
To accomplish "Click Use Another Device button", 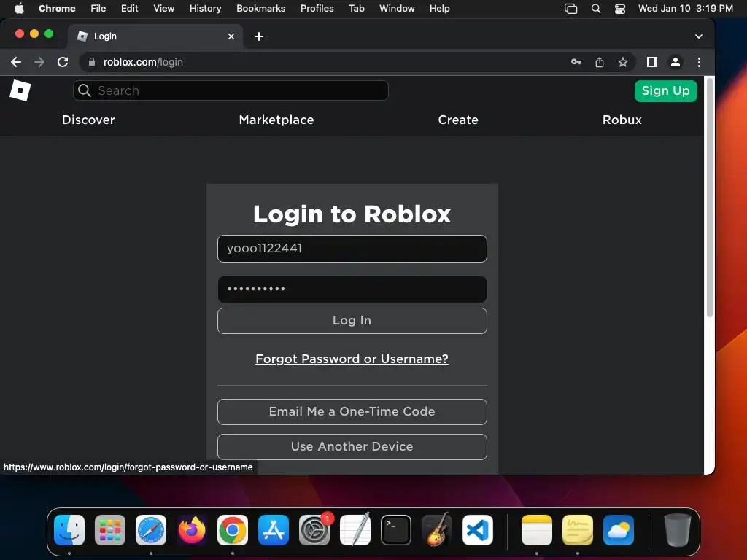I will coord(352,447).
